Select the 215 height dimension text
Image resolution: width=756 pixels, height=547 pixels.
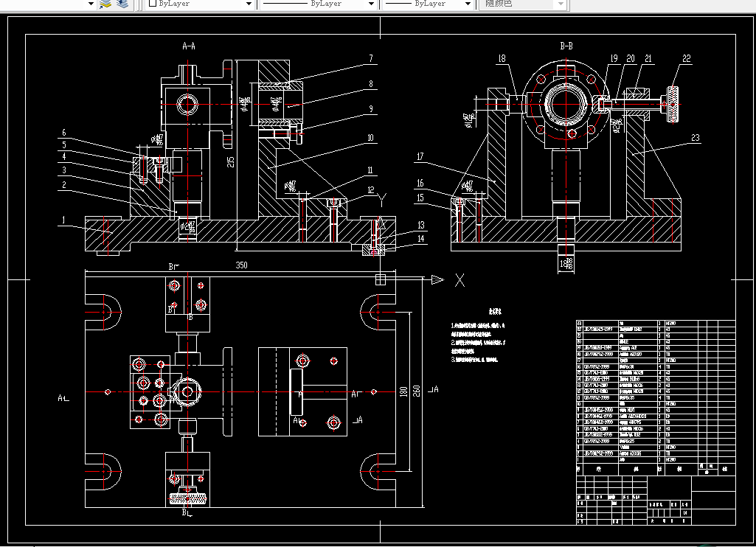[230, 162]
